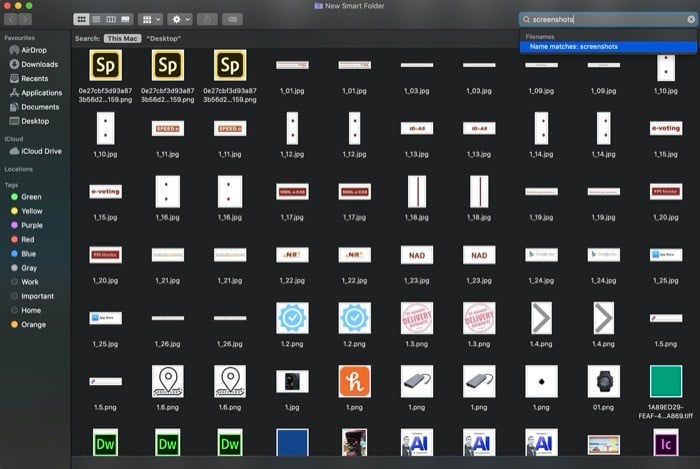Viewport: 700px width, 469px height.
Task: Click the Tags sidebar heading
Action: click(x=11, y=185)
